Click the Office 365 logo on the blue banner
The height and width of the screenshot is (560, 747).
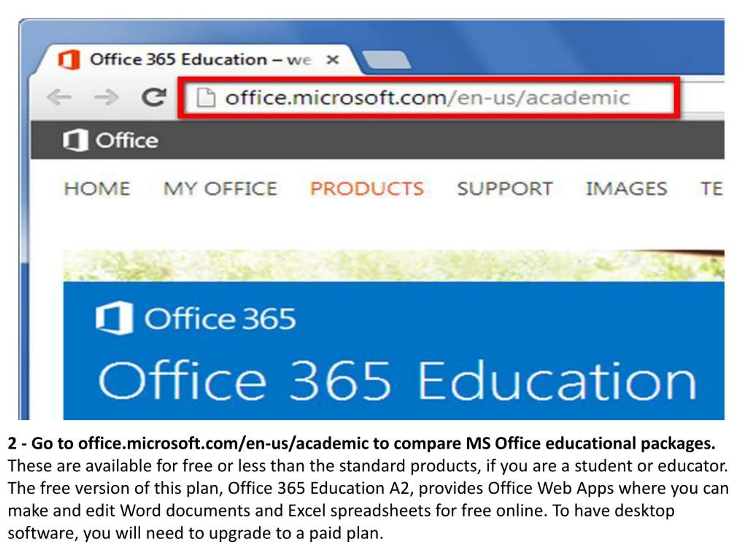tap(196, 316)
